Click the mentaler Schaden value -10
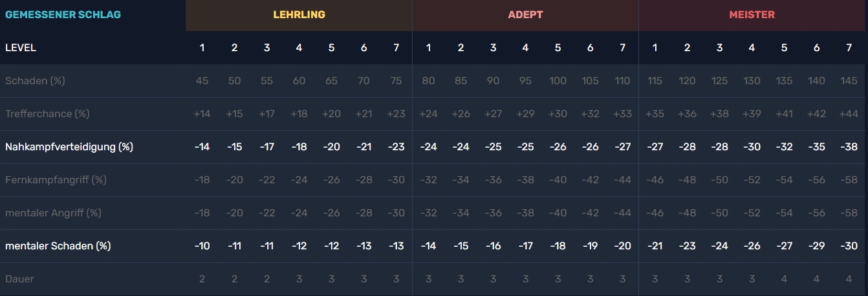868x296 pixels. (202, 246)
